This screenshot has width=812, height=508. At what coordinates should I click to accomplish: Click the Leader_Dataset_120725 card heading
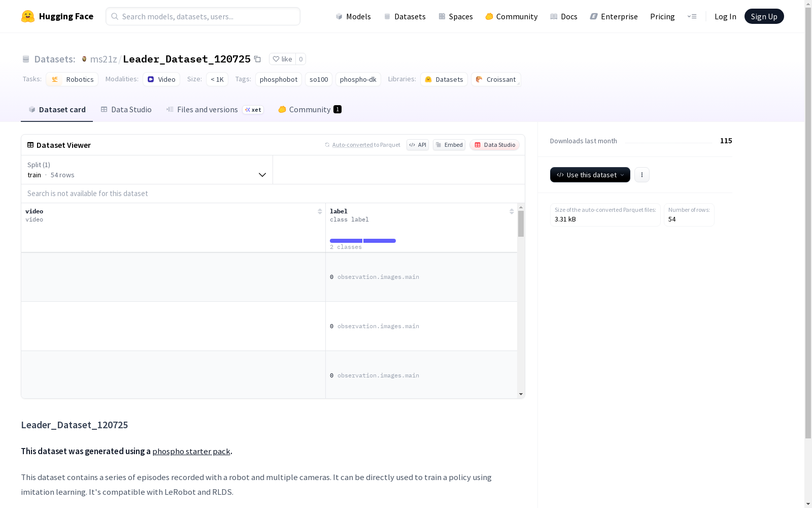coord(75,425)
